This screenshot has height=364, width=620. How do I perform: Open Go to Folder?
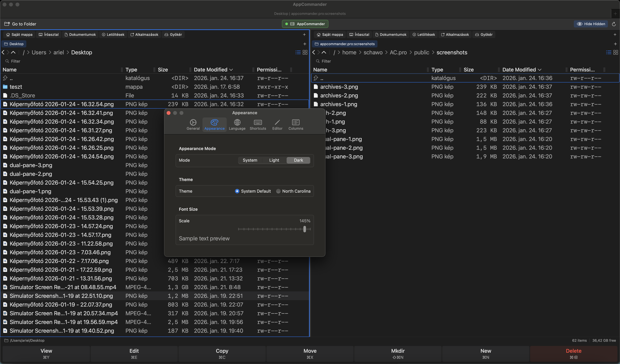coord(20,24)
